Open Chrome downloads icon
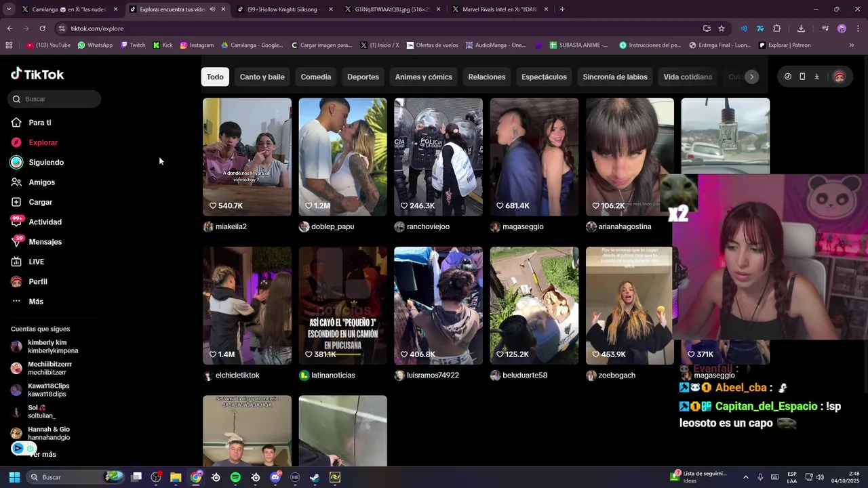This screenshot has height=488, width=868. click(801, 28)
